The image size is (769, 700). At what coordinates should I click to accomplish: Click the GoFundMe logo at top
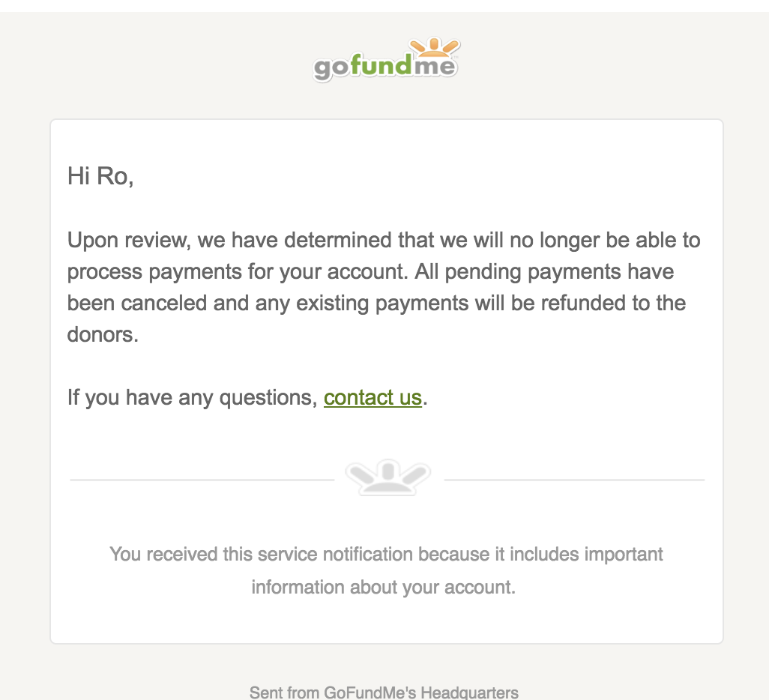385,61
